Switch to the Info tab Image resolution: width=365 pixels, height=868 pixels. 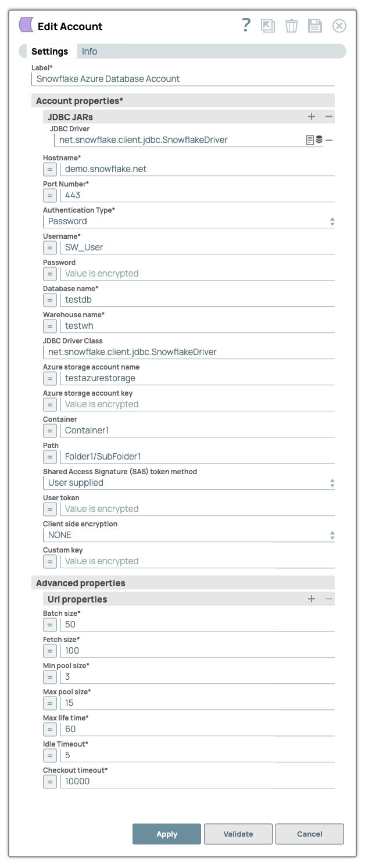click(x=90, y=51)
